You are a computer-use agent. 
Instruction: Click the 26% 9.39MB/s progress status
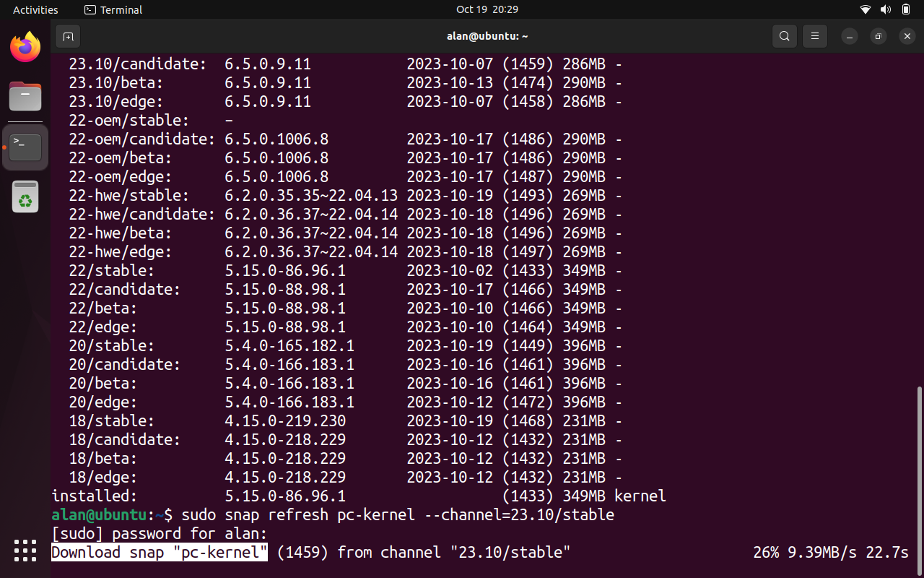coord(831,553)
